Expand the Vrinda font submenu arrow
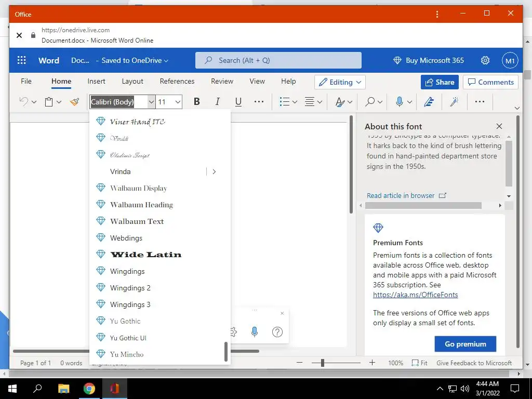 214,171
